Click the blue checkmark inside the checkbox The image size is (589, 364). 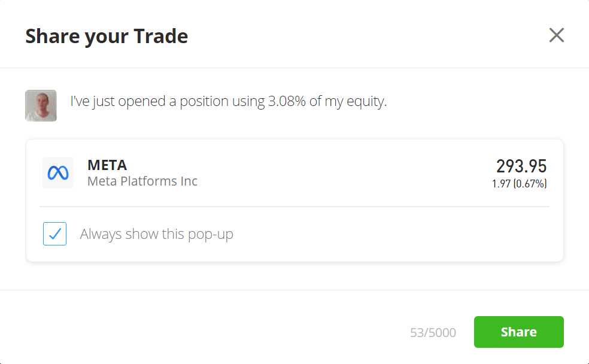pos(55,233)
